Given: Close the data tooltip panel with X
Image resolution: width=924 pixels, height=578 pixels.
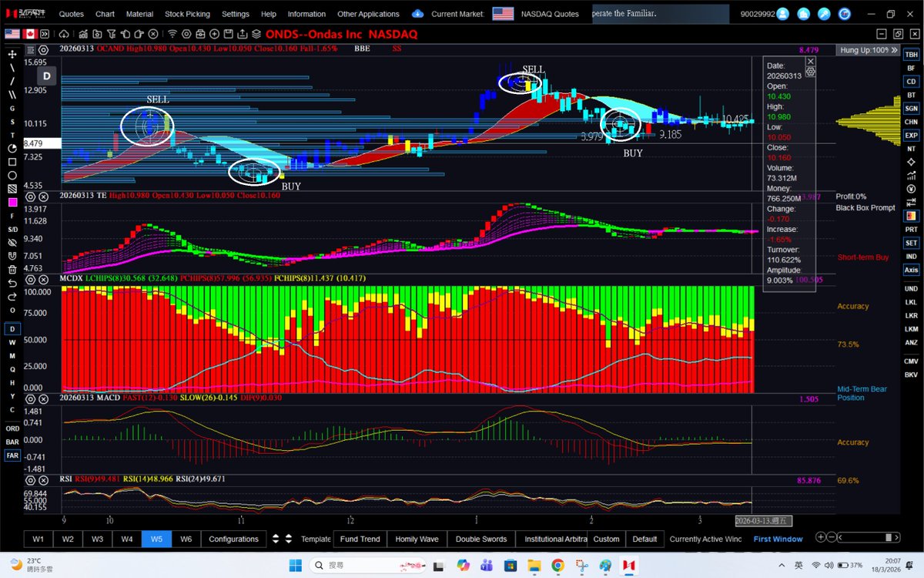Looking at the screenshot, I should click(810, 61).
